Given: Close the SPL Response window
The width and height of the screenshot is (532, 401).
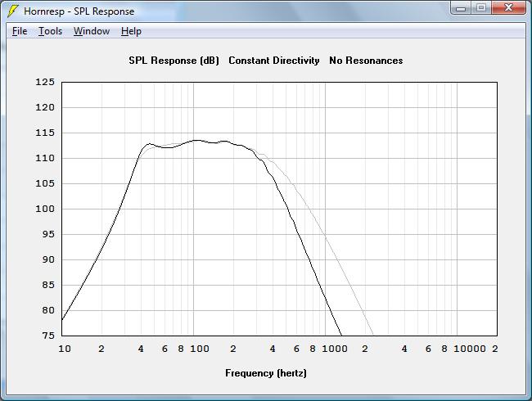Looking at the screenshot, I should tap(508, 8).
